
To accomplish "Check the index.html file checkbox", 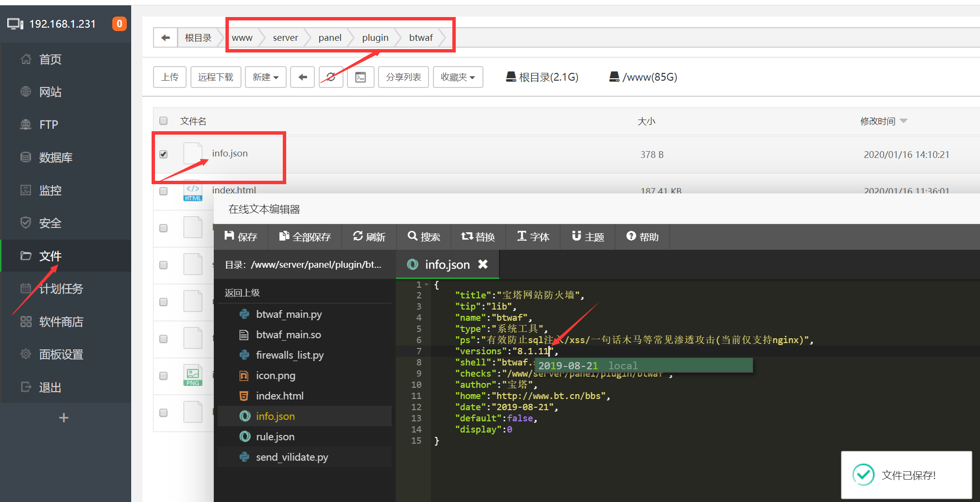I will pos(164,190).
